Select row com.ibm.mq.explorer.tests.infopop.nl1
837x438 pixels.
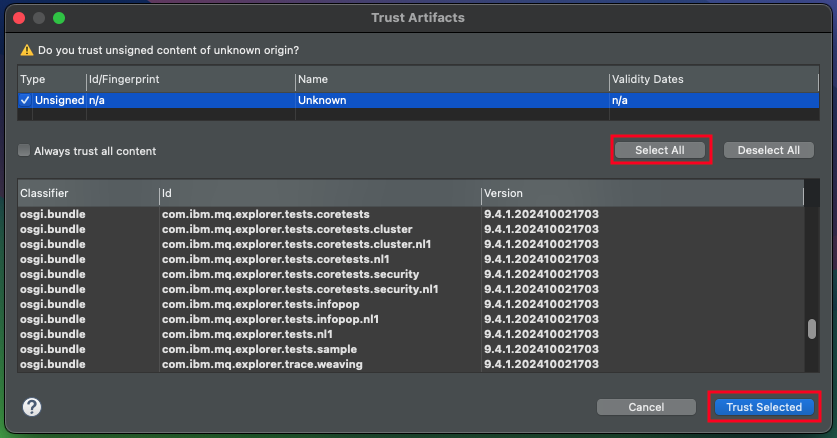click(411, 318)
